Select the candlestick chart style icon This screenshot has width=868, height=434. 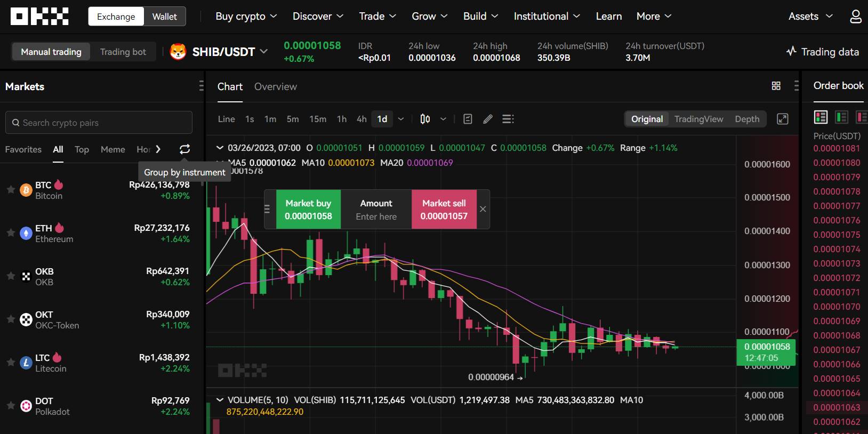click(x=425, y=119)
